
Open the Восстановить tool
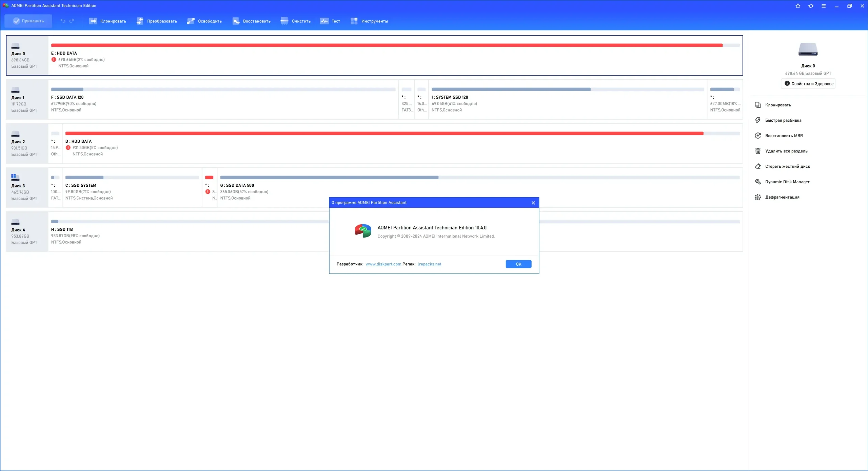[x=251, y=21]
